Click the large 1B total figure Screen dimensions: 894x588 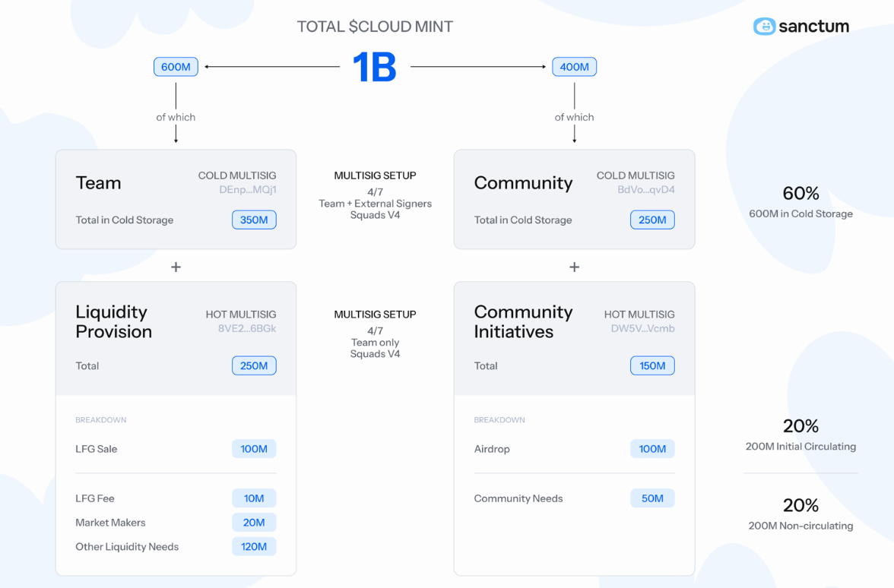[375, 67]
